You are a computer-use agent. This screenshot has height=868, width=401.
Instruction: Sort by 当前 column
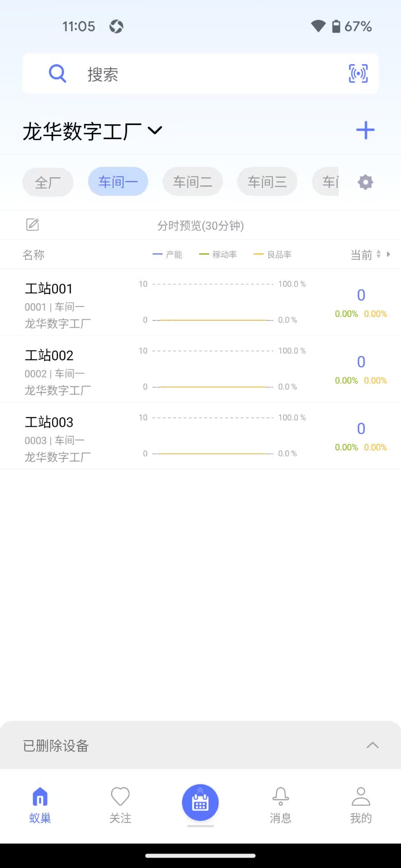pyautogui.click(x=366, y=255)
